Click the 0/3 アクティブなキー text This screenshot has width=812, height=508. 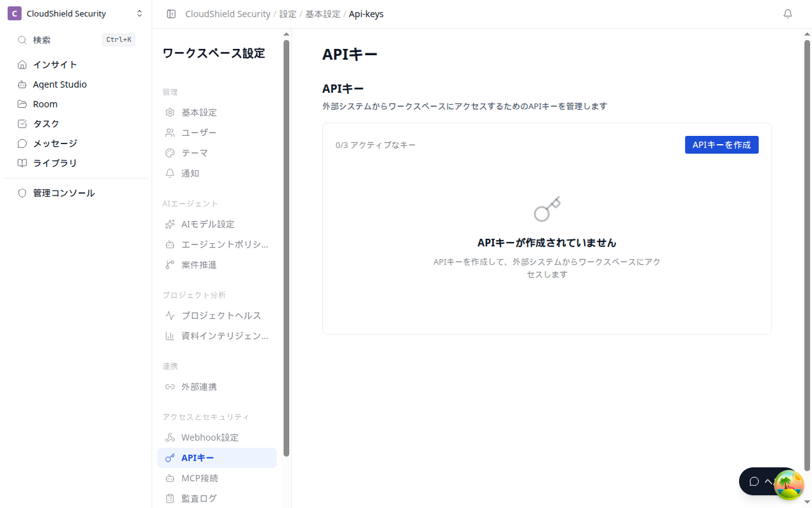(x=376, y=145)
